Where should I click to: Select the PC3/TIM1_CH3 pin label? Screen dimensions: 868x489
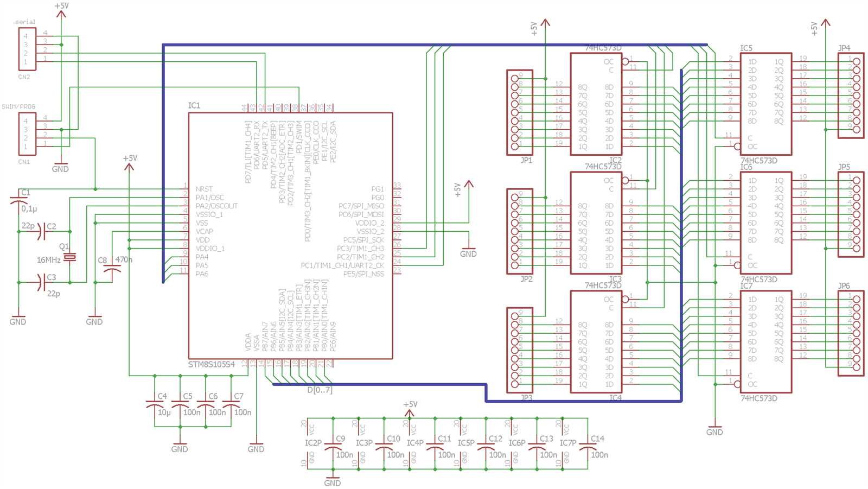click(360, 249)
